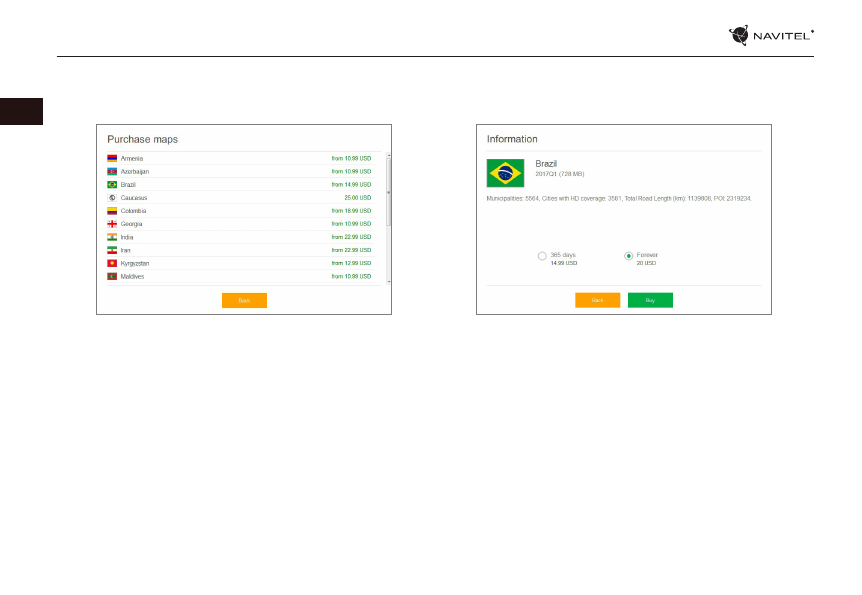Viewport: 862px width, 595px height.
Task: Click the NAVITEL logo
Action: pyautogui.click(x=771, y=35)
